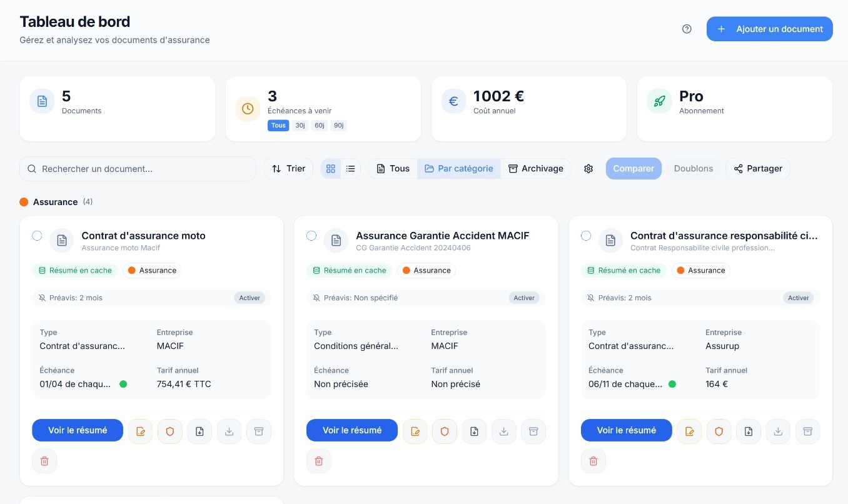Open shield icon on Contrat d'assurance moto
This screenshot has height=504, width=848.
170,431
